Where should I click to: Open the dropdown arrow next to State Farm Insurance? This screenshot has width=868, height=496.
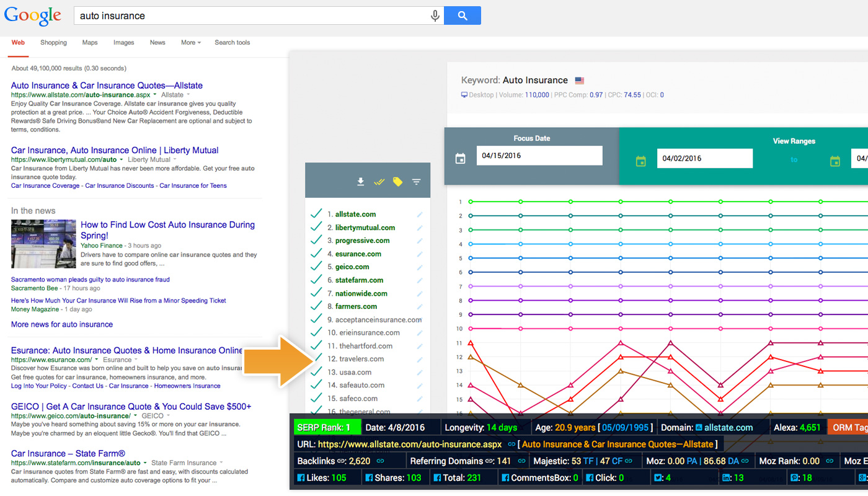pyautogui.click(x=221, y=463)
